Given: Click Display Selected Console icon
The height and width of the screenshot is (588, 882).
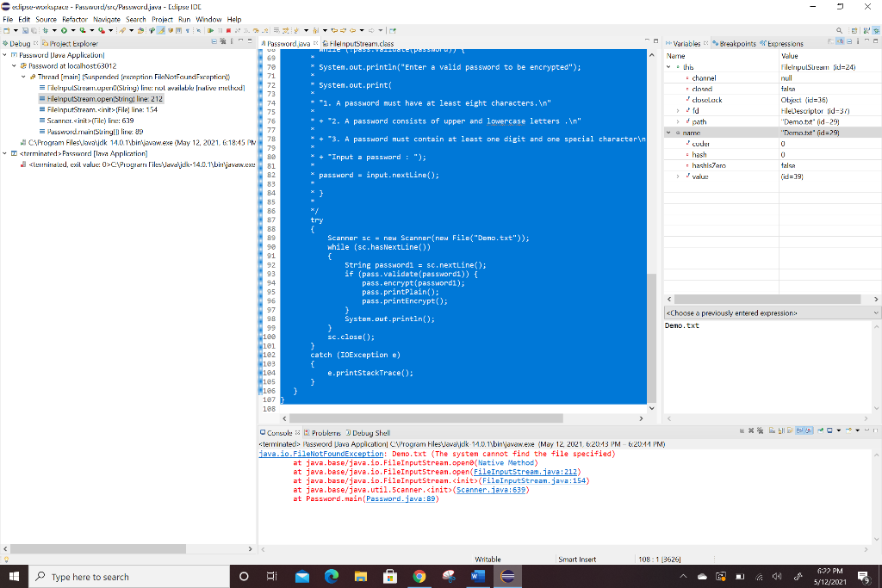Looking at the screenshot, I should (829, 430).
